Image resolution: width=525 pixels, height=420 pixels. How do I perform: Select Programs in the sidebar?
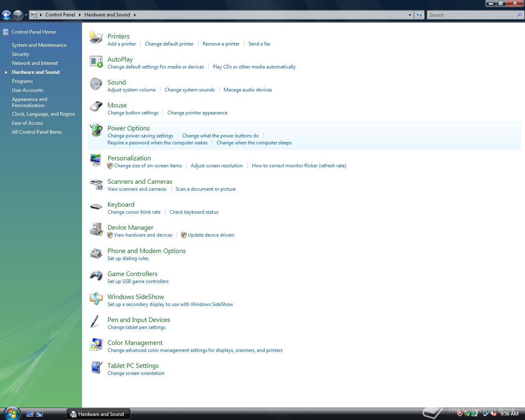[x=22, y=81]
